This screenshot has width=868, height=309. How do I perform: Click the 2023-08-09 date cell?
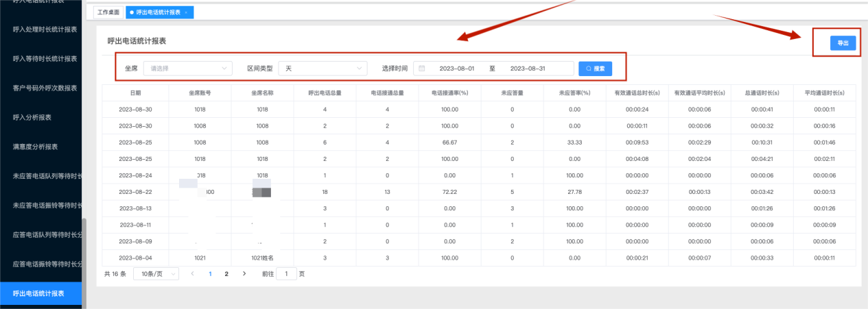click(x=135, y=241)
